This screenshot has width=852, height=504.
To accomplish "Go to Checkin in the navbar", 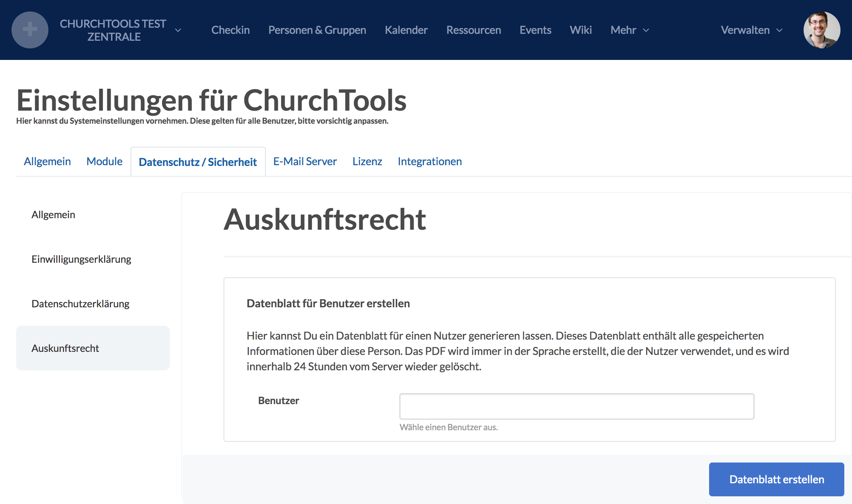I will coord(230,30).
